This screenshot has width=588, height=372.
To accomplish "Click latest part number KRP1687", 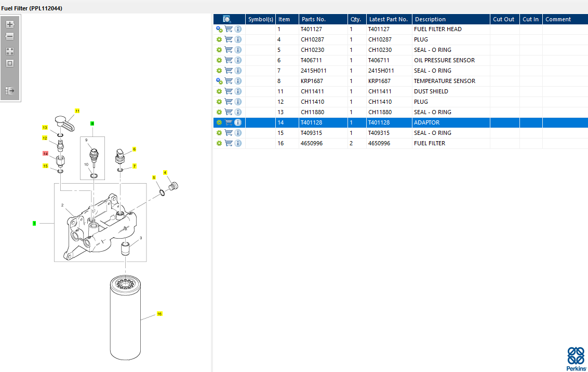I will [x=379, y=81].
